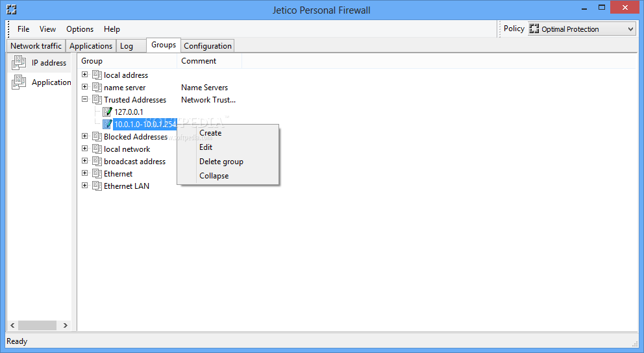Switch to the Applications tab
Screen dimensions: 644x353
click(x=91, y=46)
